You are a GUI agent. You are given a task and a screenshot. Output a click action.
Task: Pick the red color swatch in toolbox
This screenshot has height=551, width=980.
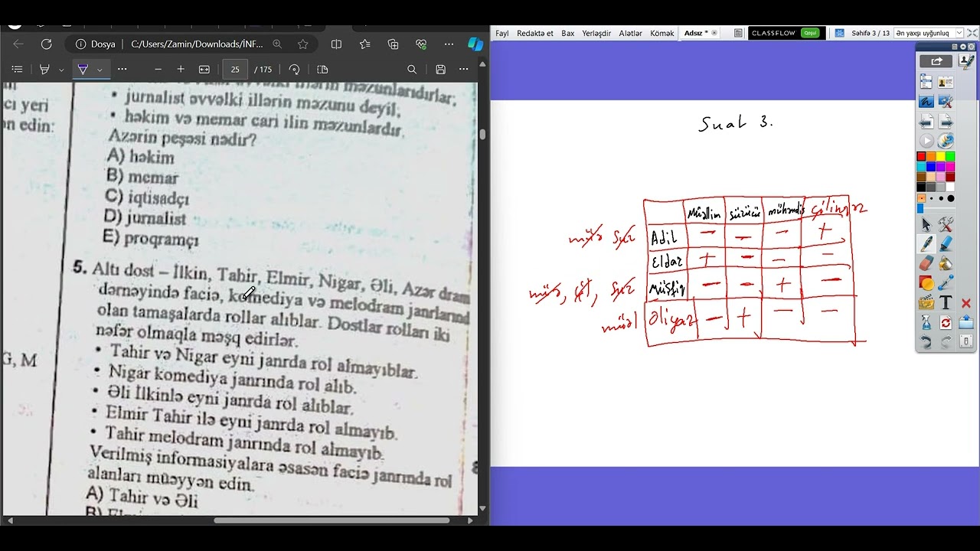(921, 156)
